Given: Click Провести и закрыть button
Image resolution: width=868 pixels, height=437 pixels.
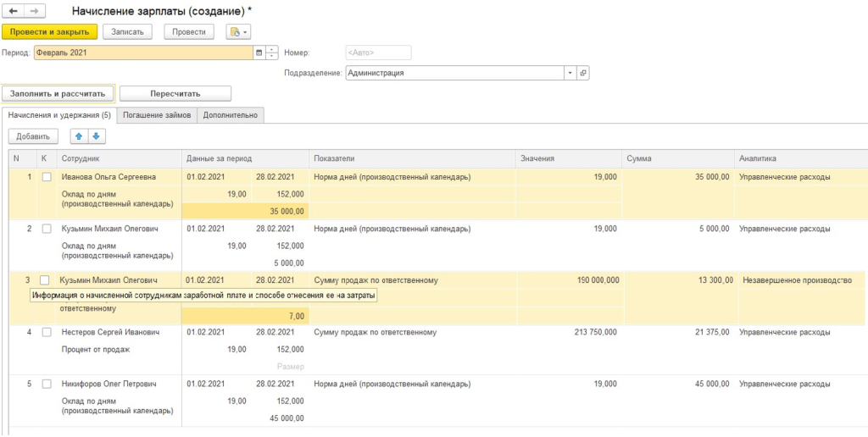Looking at the screenshot, I should click(50, 32).
